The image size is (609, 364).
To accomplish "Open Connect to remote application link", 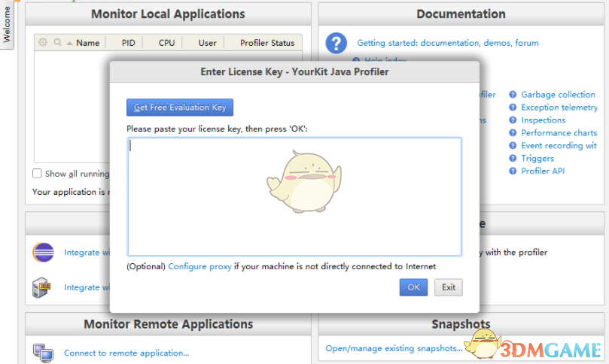I will [126, 353].
